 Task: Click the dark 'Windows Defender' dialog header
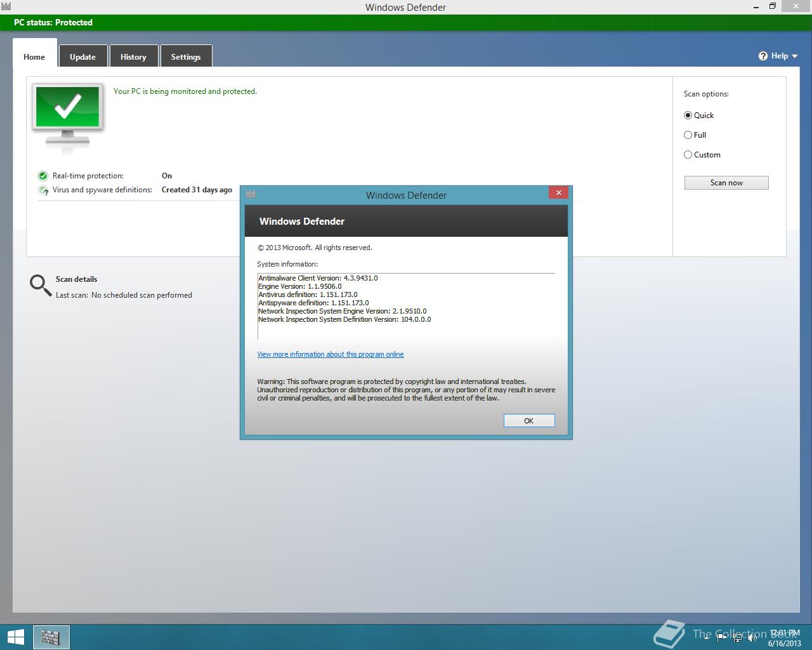406,221
